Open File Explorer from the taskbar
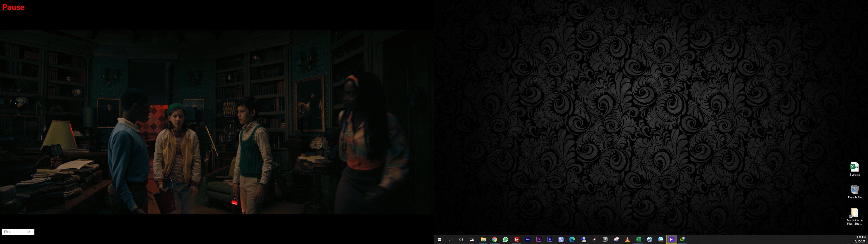Viewport: 868px width, 244px height. click(483, 240)
